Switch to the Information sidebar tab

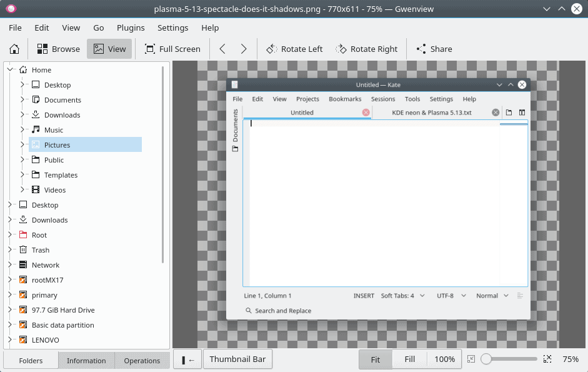coord(86,360)
